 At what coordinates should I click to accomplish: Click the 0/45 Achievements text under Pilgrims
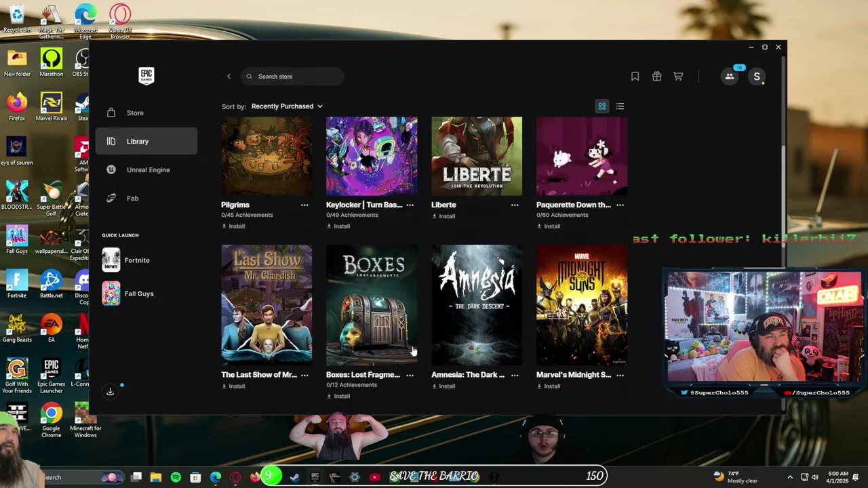tap(247, 215)
